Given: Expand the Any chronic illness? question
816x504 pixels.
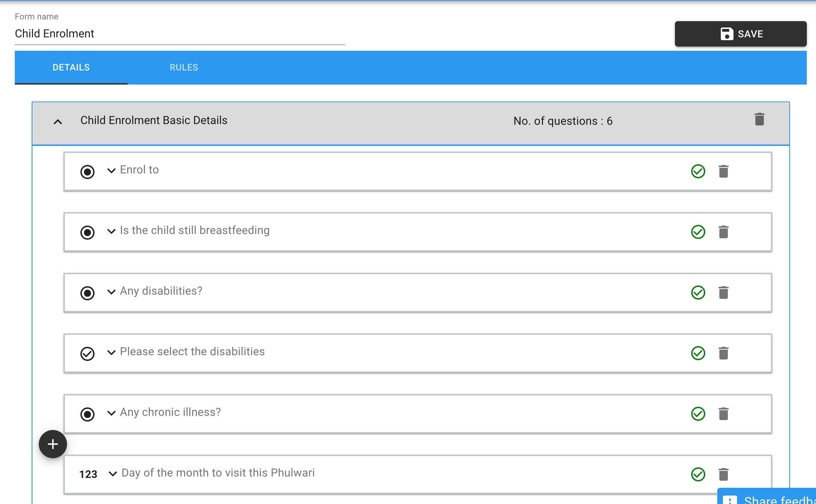Looking at the screenshot, I should pyautogui.click(x=111, y=413).
